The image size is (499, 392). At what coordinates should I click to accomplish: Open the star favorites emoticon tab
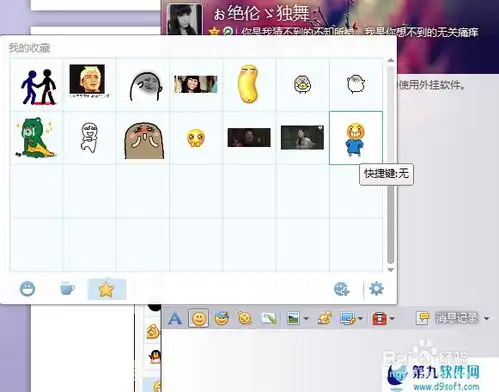click(x=106, y=289)
